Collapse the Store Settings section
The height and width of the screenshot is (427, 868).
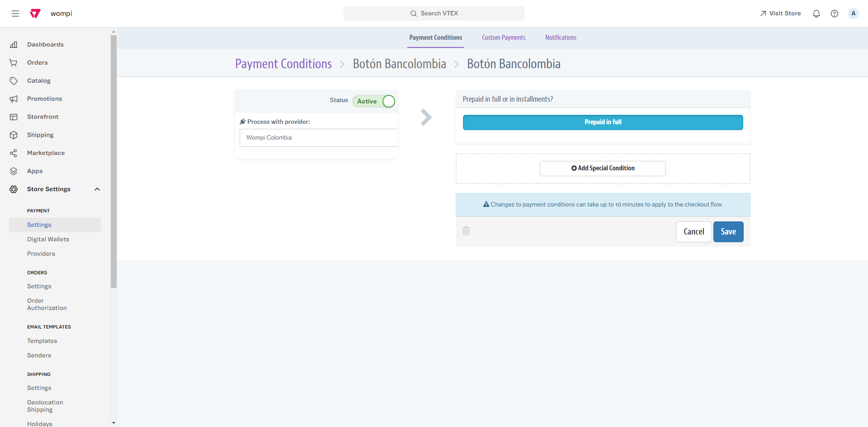click(x=97, y=189)
